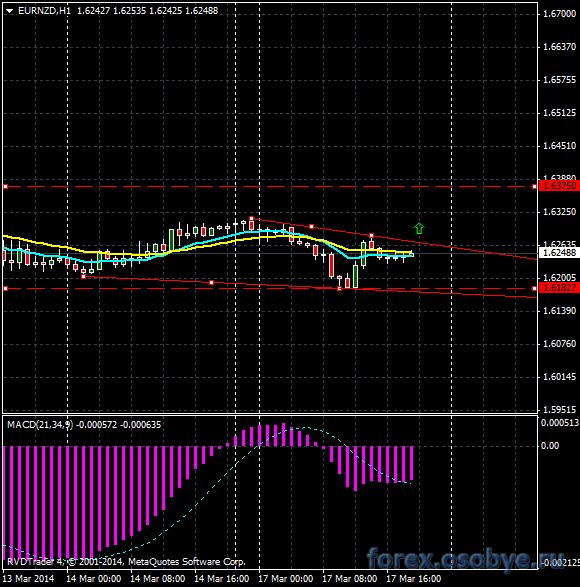Image resolution: width=580 pixels, height=587 pixels.
Task: Click the 14 Mar 08:00 time axis label
Action: [x=158, y=579]
